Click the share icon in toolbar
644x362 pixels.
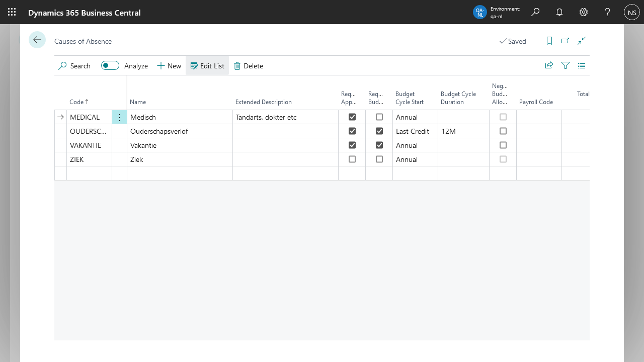click(x=549, y=65)
